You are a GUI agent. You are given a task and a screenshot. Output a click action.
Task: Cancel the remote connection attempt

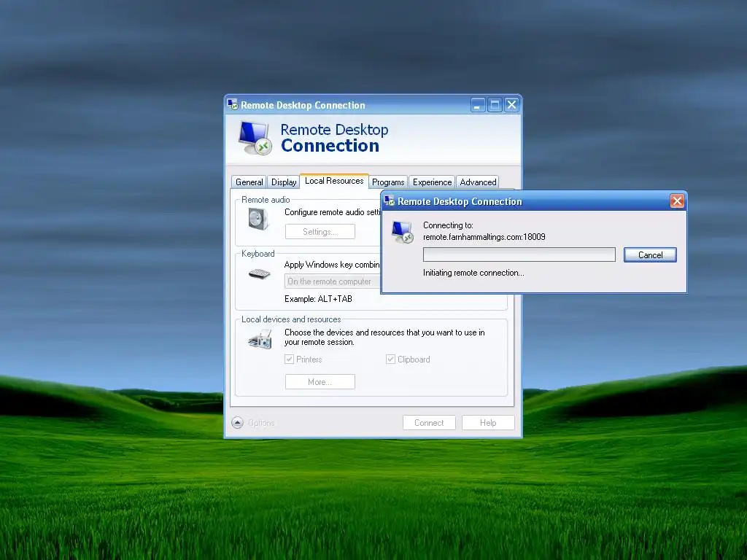[x=650, y=254]
